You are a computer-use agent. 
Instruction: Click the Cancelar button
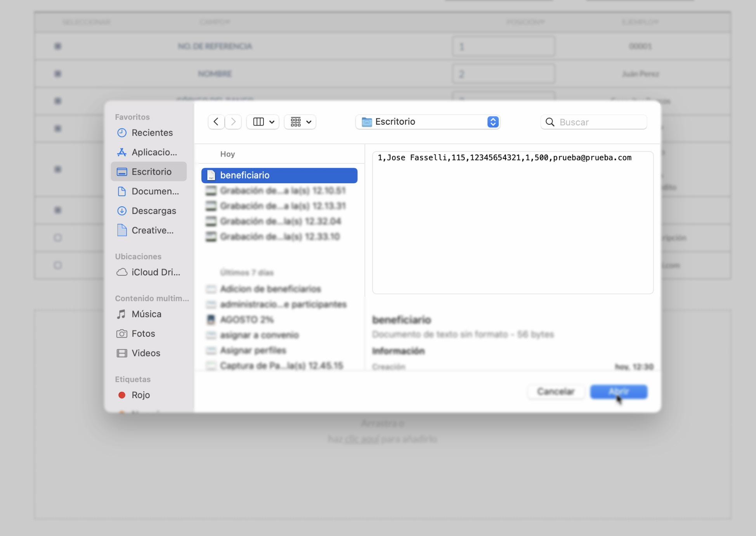pyautogui.click(x=555, y=392)
